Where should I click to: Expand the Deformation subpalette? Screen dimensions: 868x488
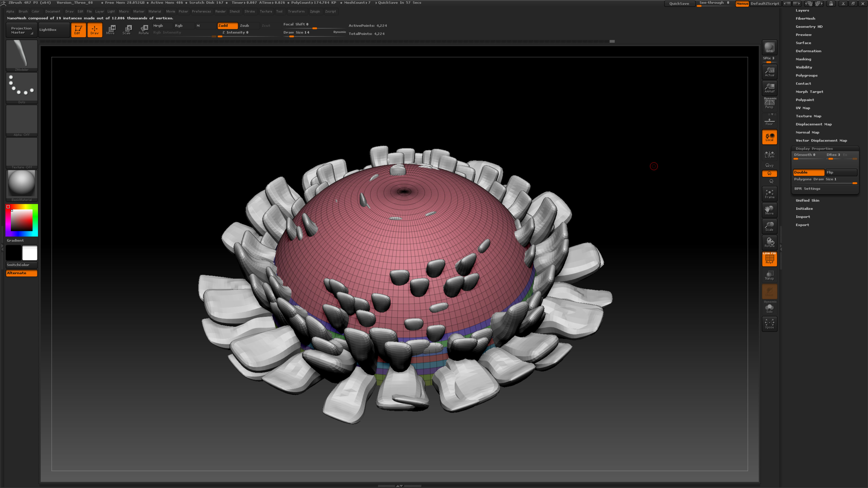tap(808, 51)
